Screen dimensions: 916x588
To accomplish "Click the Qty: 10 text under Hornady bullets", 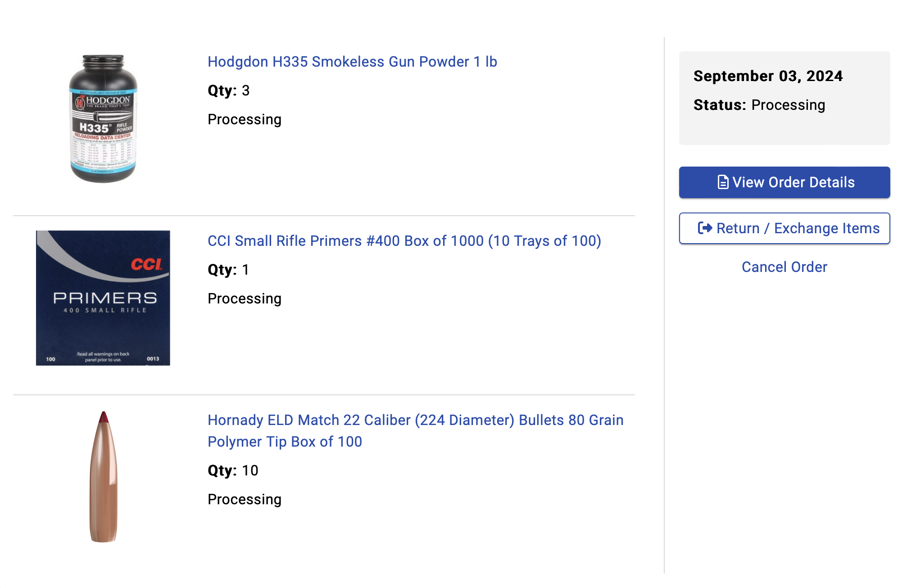I will click(x=233, y=470).
